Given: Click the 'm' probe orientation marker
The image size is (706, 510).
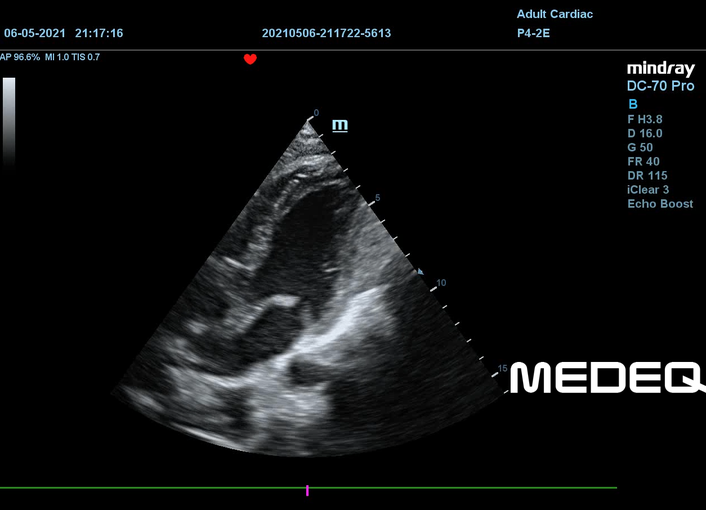Looking at the screenshot, I should 340,125.
